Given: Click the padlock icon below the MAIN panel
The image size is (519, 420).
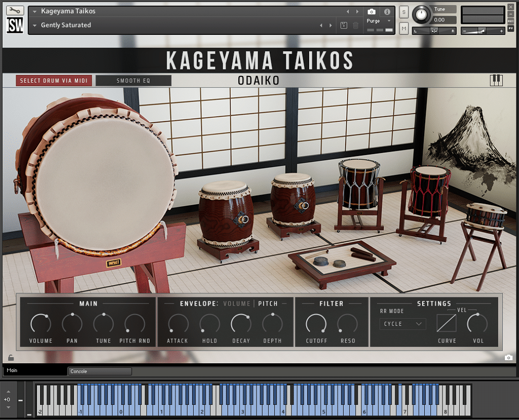Looking at the screenshot, I should pos(11,358).
